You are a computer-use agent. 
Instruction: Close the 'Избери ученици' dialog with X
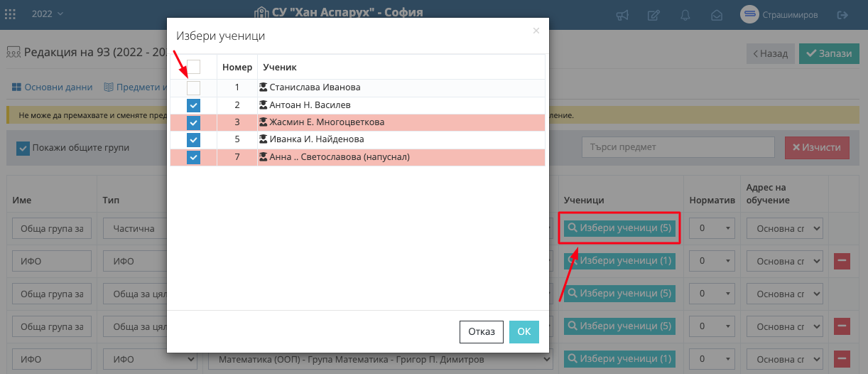click(x=536, y=31)
